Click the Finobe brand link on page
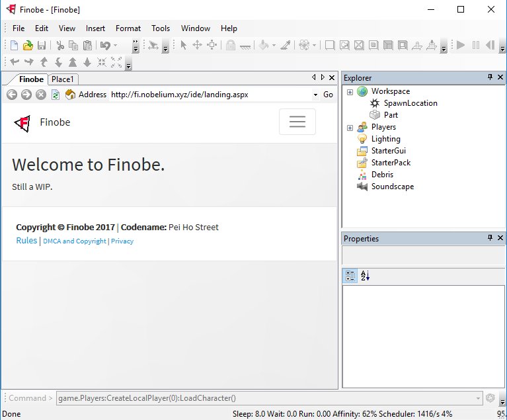The image size is (507, 420). point(55,122)
